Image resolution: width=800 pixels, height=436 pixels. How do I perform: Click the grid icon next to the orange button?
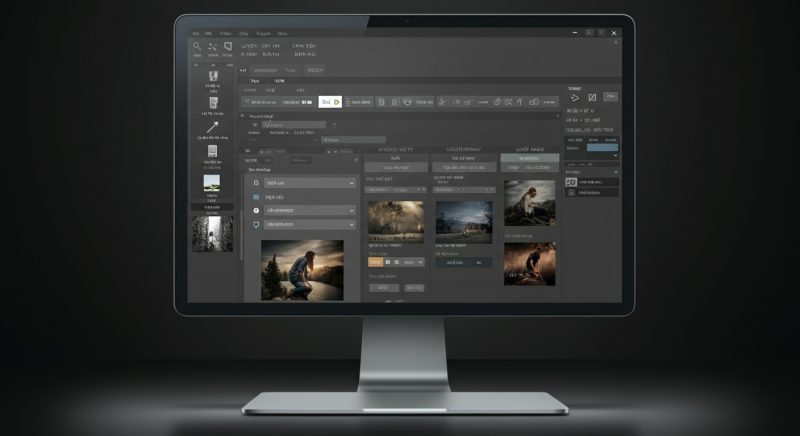pyautogui.click(x=388, y=262)
